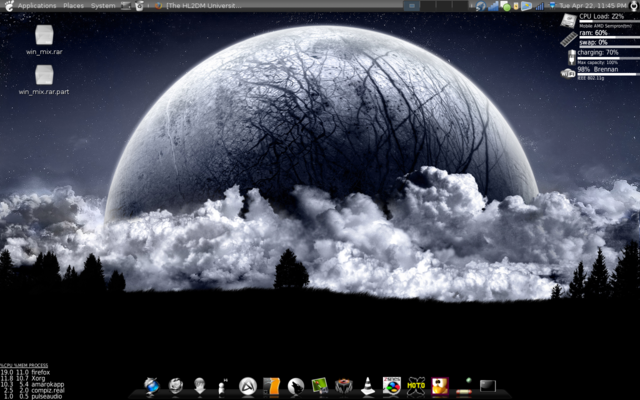Open the yellow MOTO dock icon
Image resolution: width=640 pixels, height=400 pixels.
point(416,386)
